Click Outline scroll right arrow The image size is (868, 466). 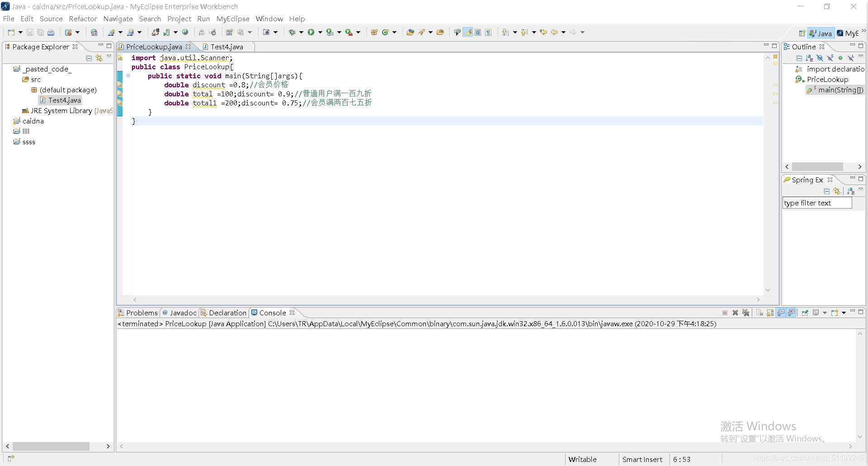point(860,166)
